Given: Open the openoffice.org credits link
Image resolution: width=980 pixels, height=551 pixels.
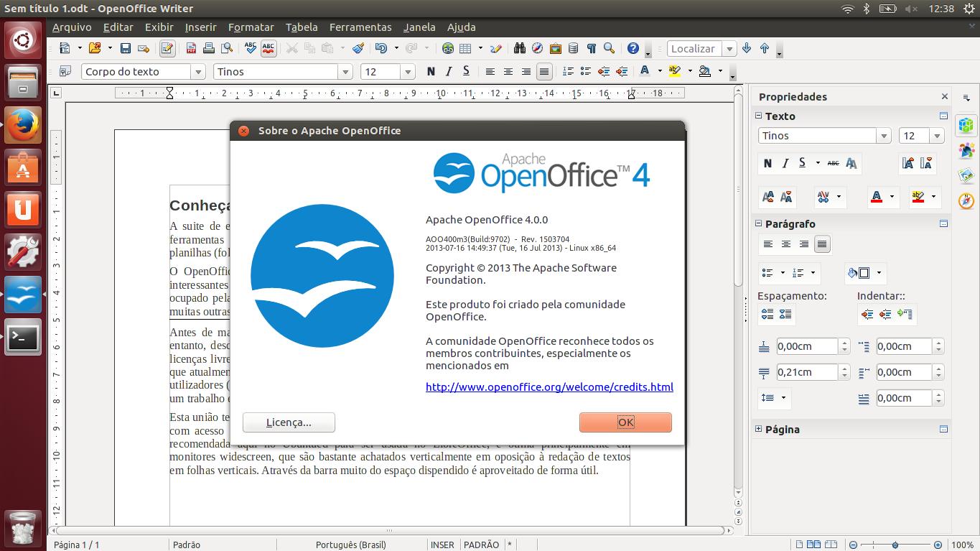Looking at the screenshot, I should [549, 387].
